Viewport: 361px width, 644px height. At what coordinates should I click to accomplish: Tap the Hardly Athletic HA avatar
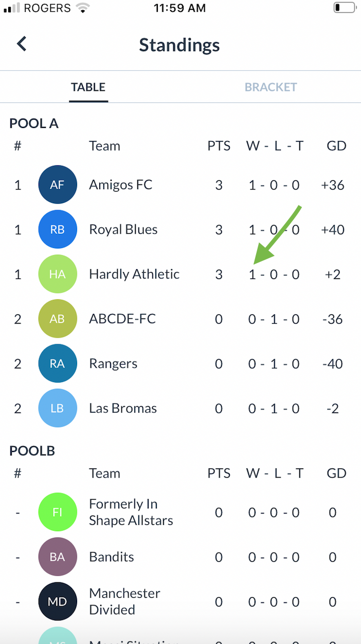[58, 274]
